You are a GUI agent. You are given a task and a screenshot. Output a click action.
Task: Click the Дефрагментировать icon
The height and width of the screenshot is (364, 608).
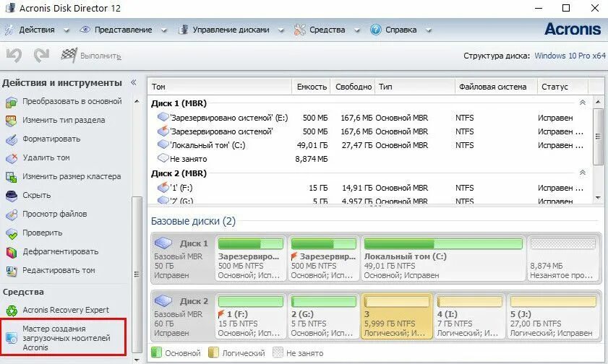click(x=12, y=252)
